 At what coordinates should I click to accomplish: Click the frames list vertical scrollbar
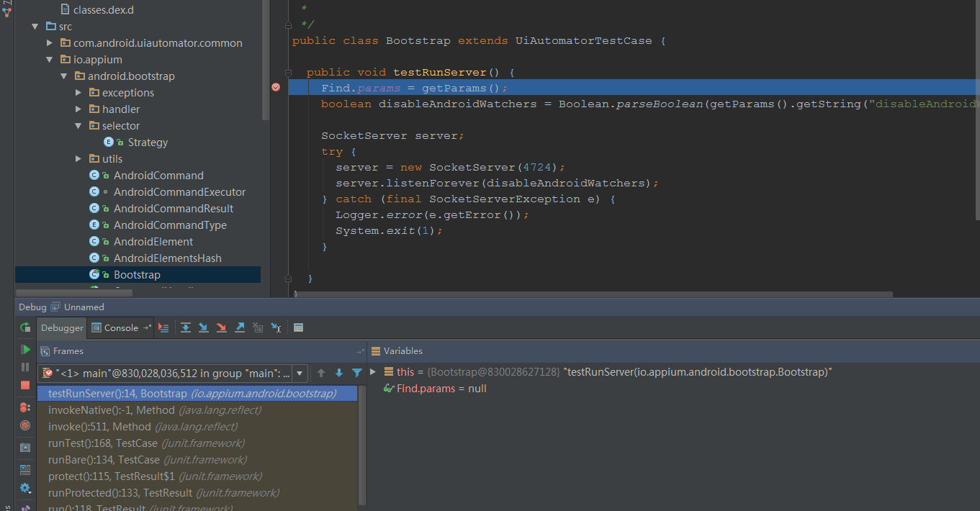click(x=362, y=445)
